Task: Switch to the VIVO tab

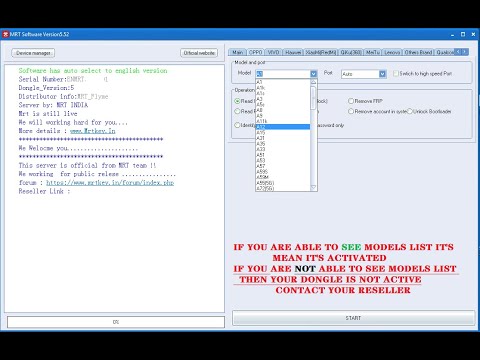Action: 273,52
